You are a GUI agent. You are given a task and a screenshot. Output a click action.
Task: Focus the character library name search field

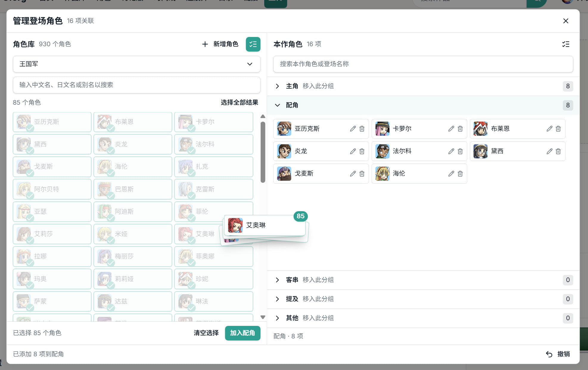point(136,85)
